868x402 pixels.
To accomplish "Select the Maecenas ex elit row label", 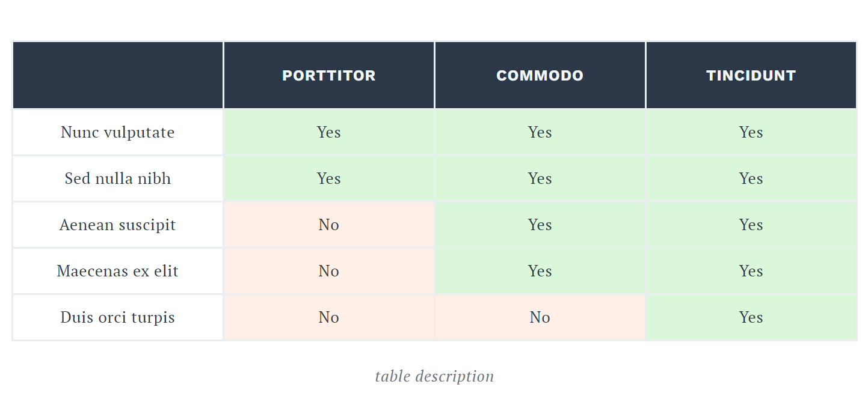I will (x=118, y=271).
